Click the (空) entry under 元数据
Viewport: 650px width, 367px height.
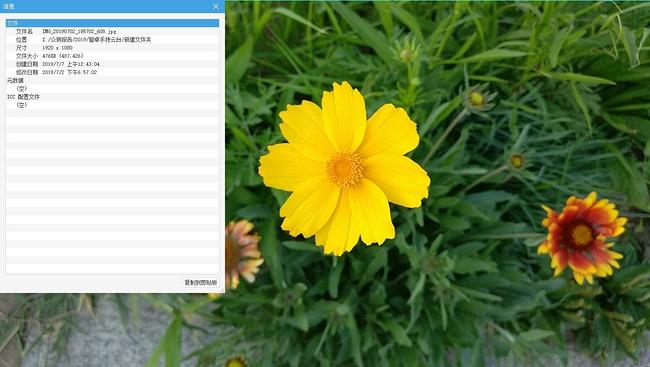(x=22, y=88)
